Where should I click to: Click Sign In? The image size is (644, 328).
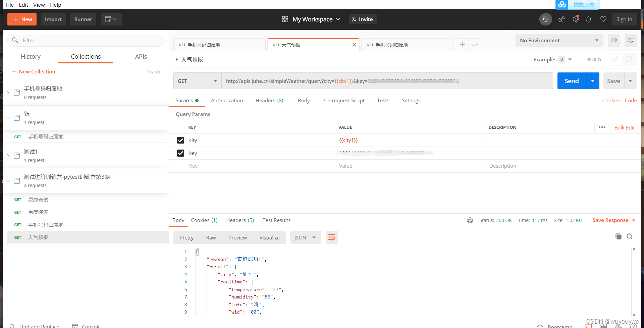click(624, 19)
